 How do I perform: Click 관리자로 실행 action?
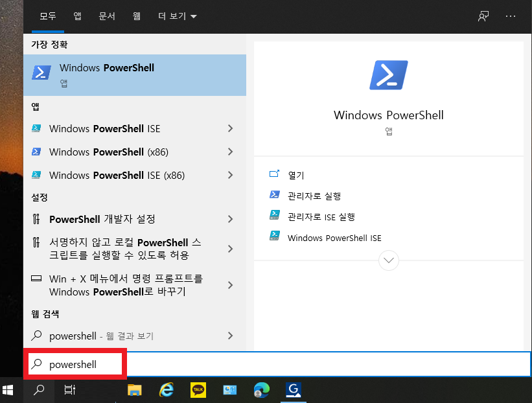click(x=314, y=196)
